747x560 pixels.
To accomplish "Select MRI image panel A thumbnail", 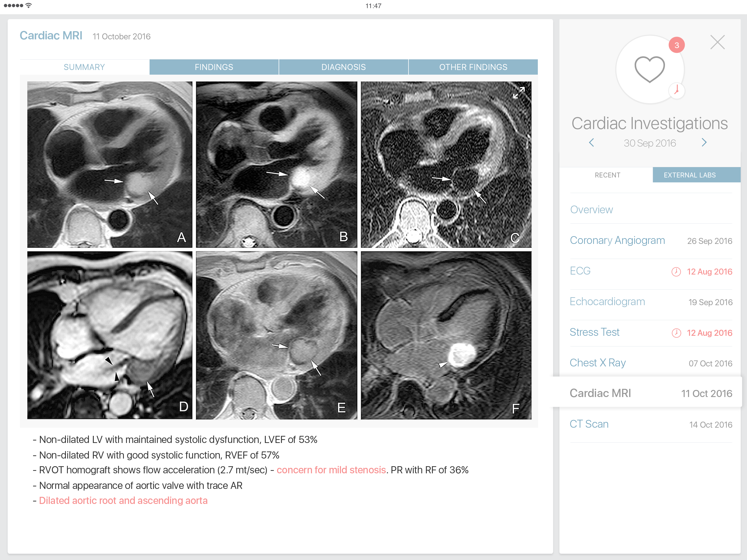I will [109, 165].
